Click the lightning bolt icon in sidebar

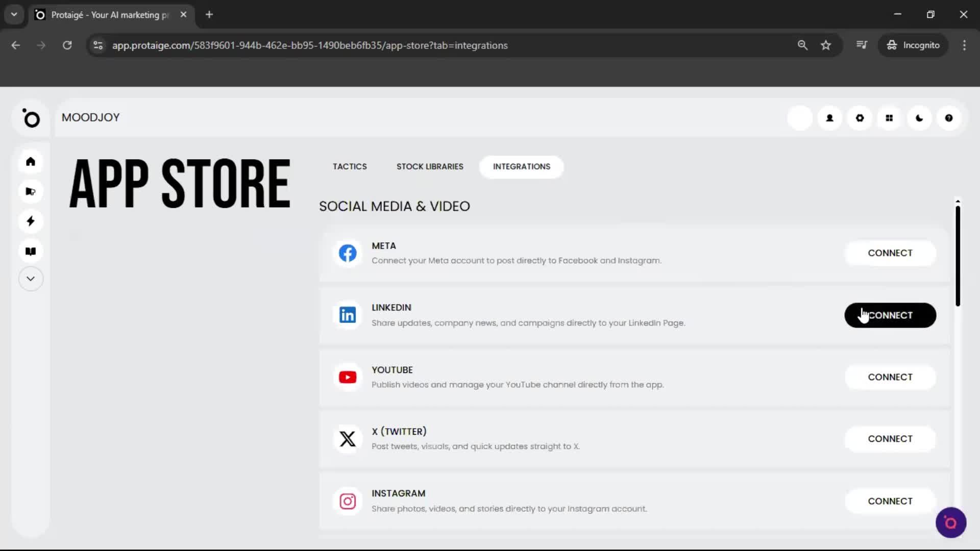click(31, 221)
